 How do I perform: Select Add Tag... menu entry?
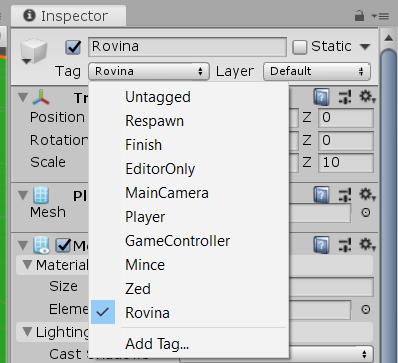pos(157,344)
